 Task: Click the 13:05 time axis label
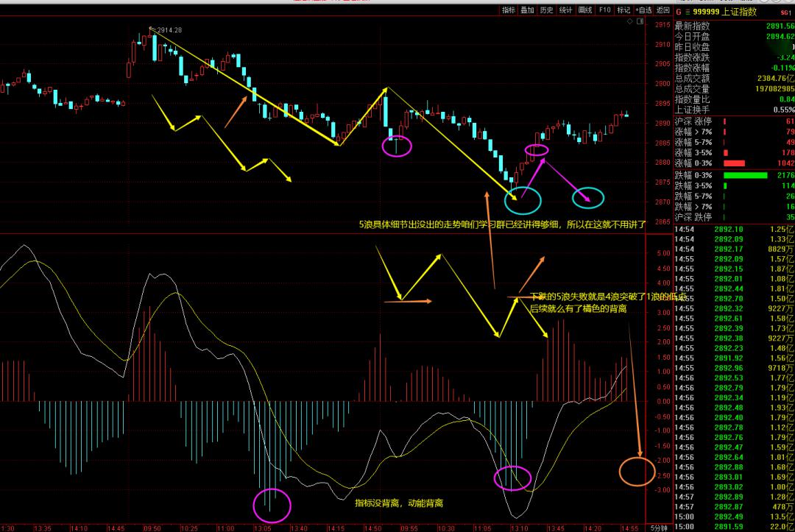tap(262, 528)
